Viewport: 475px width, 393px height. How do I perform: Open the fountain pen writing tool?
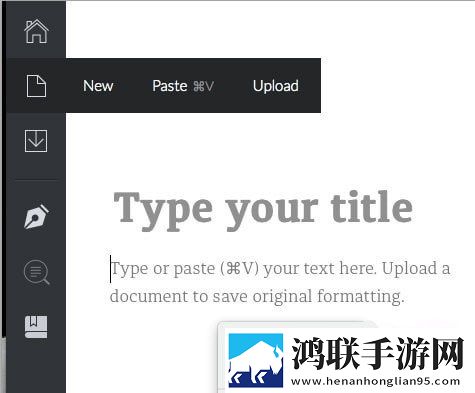37,216
